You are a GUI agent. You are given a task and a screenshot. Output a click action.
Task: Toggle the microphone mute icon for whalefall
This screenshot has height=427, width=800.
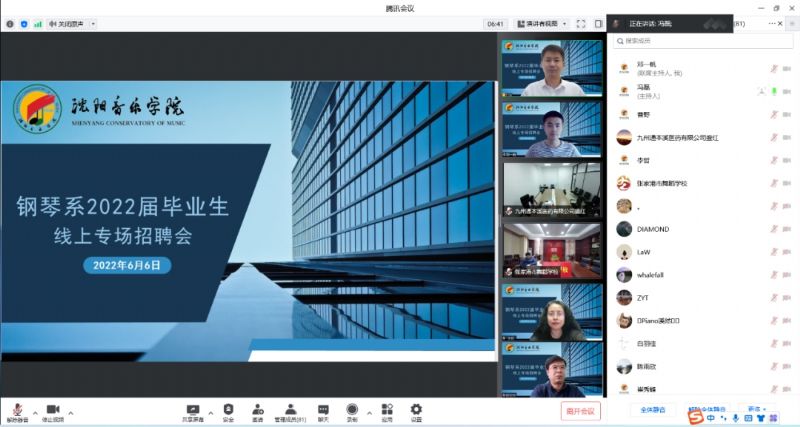pos(773,275)
